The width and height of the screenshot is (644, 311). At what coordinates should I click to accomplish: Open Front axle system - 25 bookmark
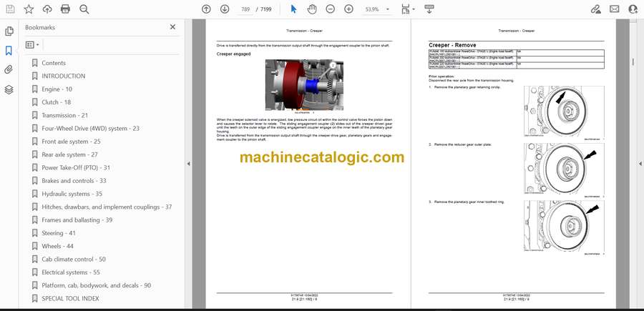pyautogui.click(x=71, y=142)
